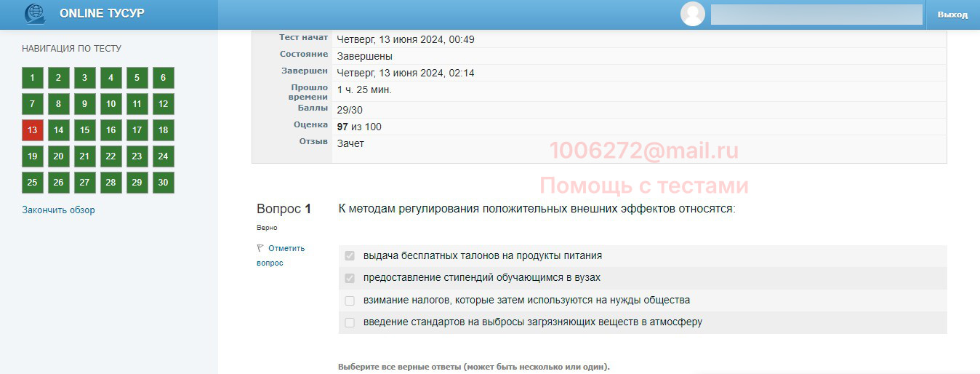The image size is (980, 374).
Task: Click the user avatar icon in header
Action: [692, 14]
